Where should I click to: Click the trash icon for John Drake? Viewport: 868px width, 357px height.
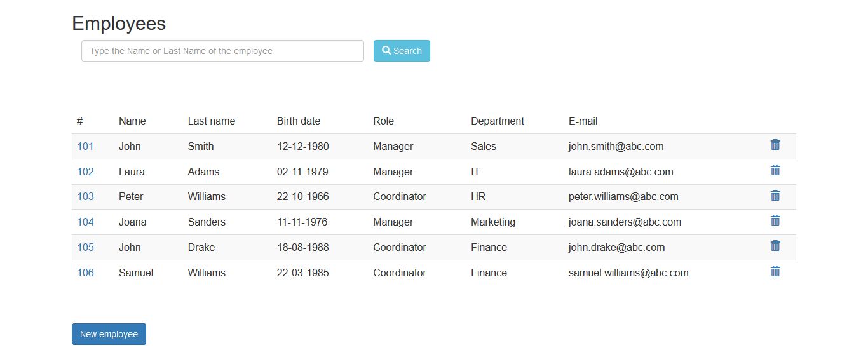(775, 246)
